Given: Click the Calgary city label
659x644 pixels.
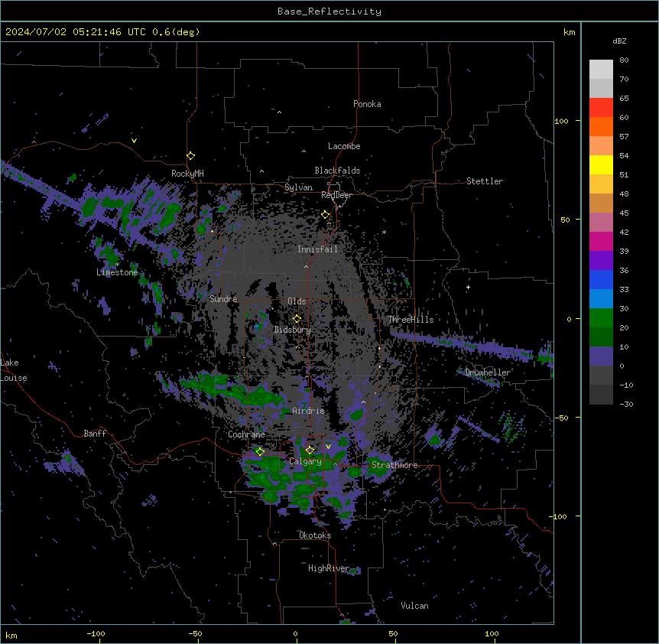Looking at the screenshot, I should [305, 461].
